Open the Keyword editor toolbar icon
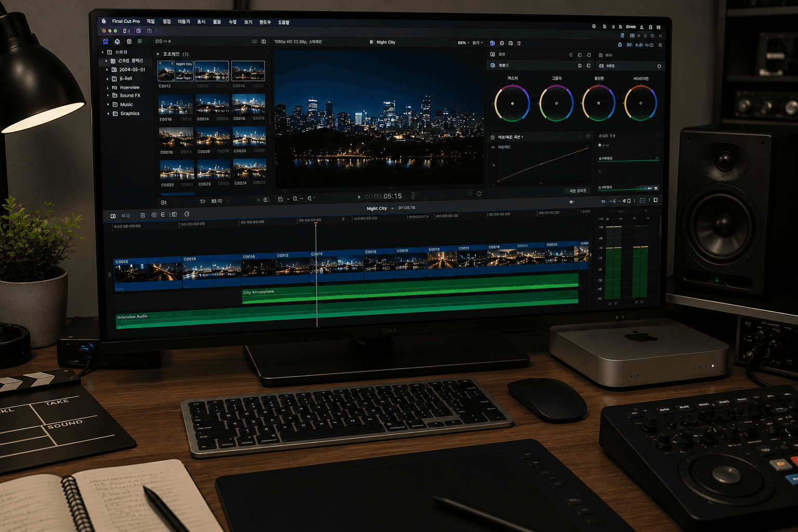This screenshot has width=798, height=532. point(139,31)
